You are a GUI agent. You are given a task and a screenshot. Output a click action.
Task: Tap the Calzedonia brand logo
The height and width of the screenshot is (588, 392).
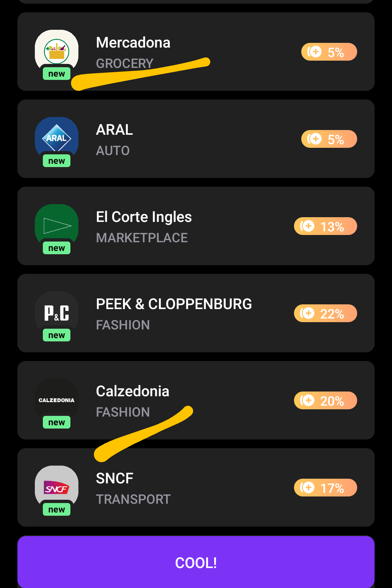57,399
